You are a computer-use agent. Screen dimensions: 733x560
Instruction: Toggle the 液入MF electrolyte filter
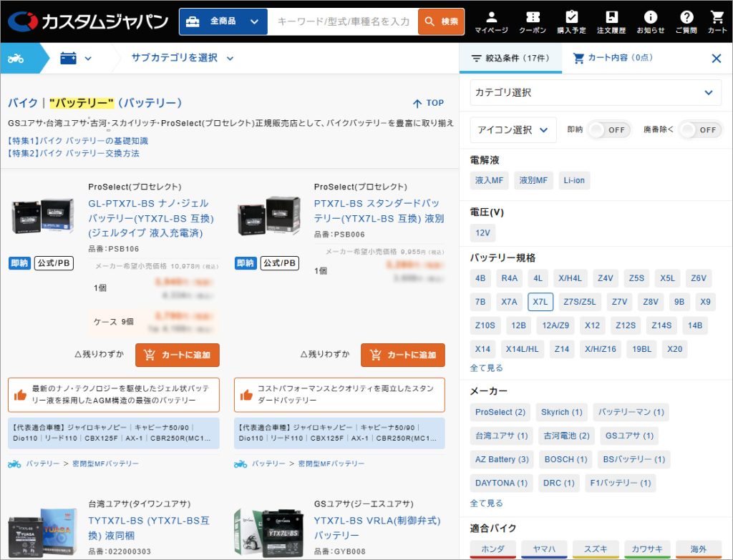pos(489,180)
